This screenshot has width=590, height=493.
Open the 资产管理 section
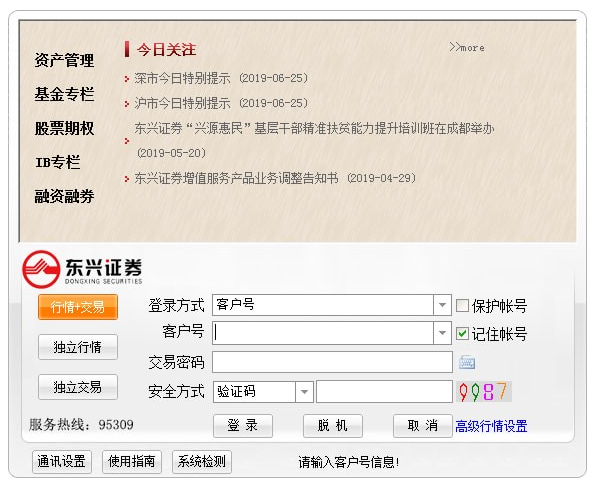point(64,60)
